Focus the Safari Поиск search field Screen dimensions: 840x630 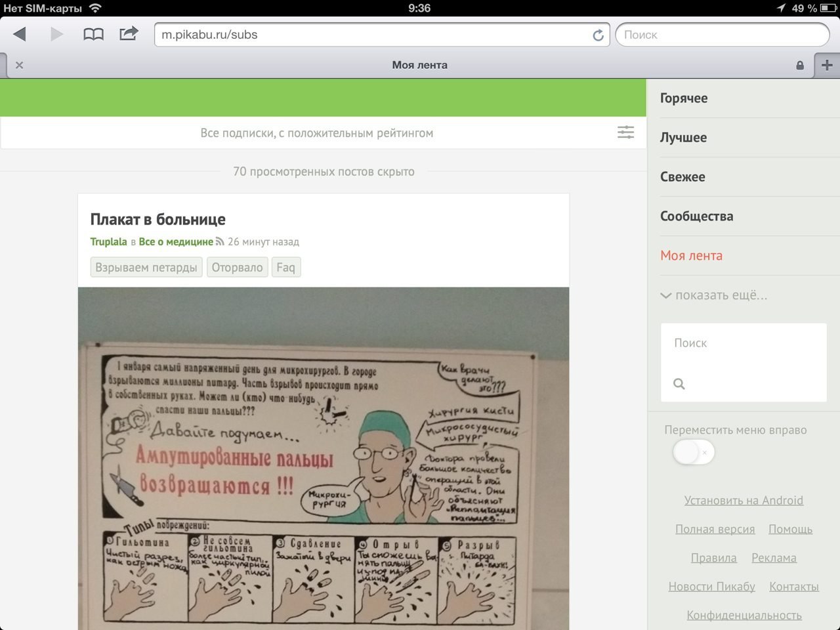pos(723,35)
